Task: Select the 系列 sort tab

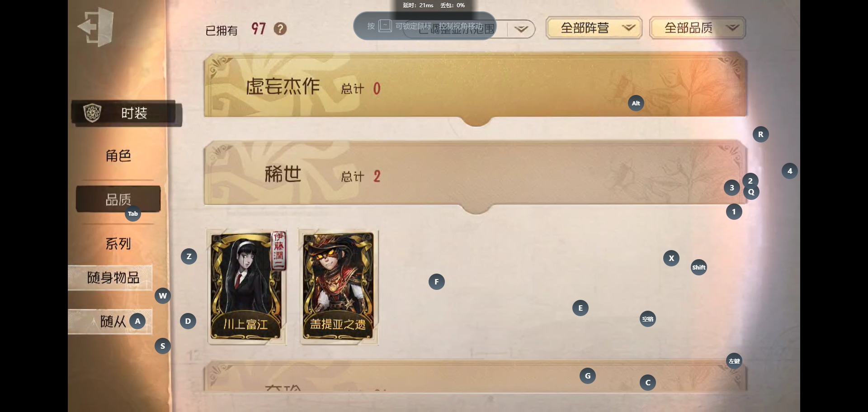Action: pos(118,244)
